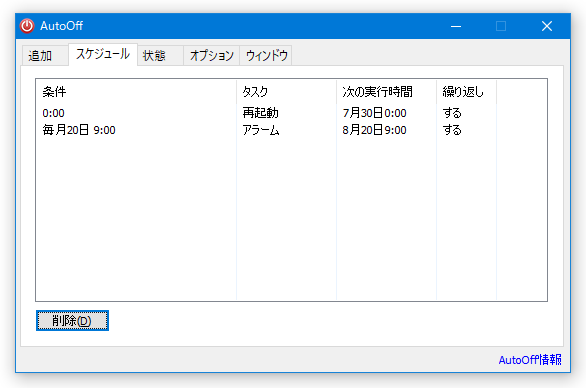Switch to the 追加 tab
The height and width of the screenshot is (388, 586).
pos(45,56)
